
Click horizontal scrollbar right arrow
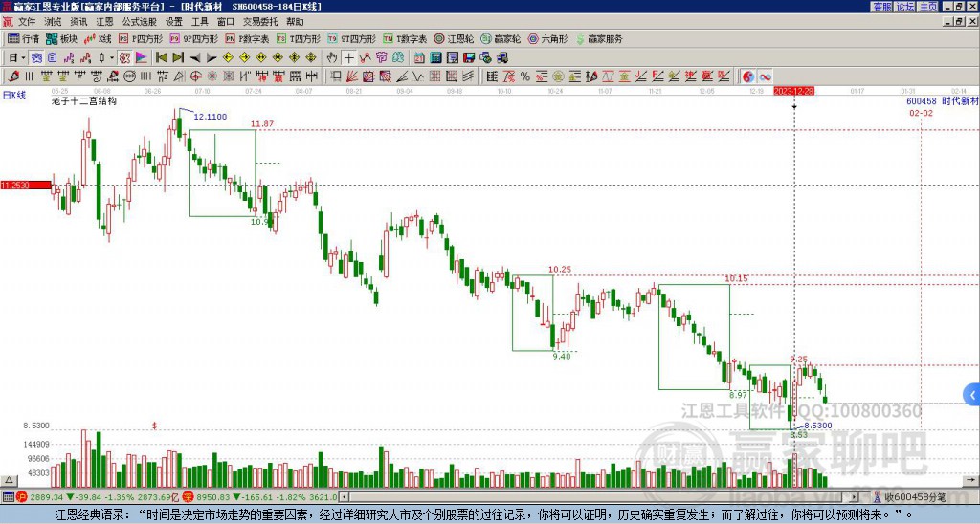point(855,497)
